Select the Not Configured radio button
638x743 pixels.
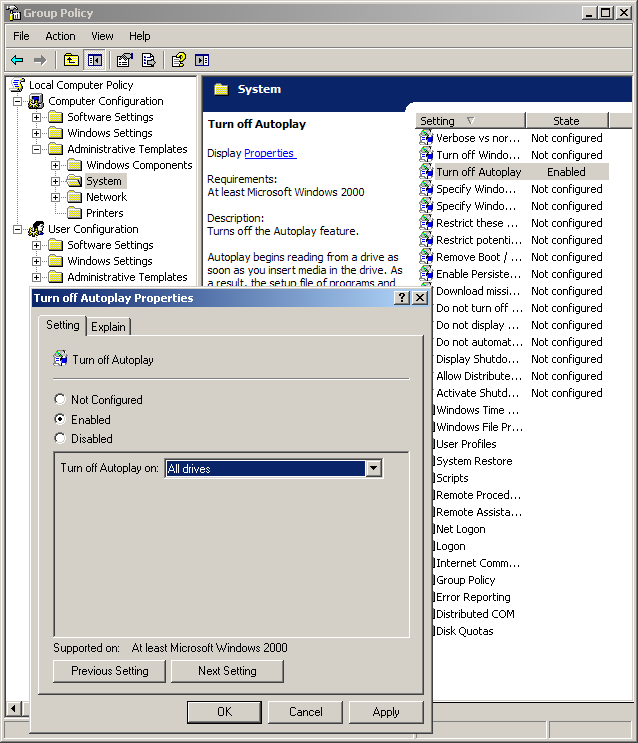coord(60,400)
